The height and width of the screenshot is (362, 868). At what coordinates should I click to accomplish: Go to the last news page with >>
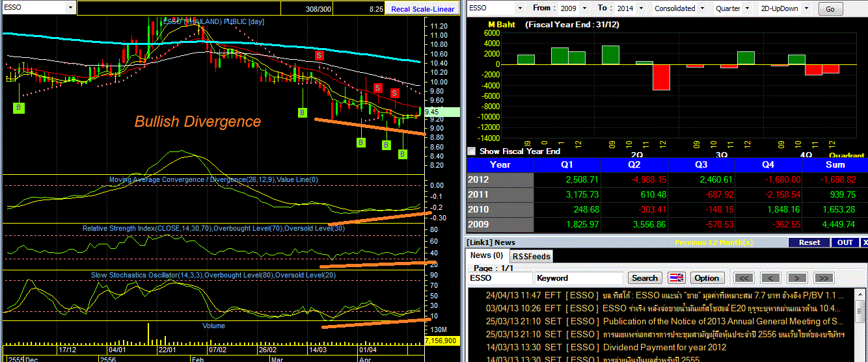[x=823, y=278]
